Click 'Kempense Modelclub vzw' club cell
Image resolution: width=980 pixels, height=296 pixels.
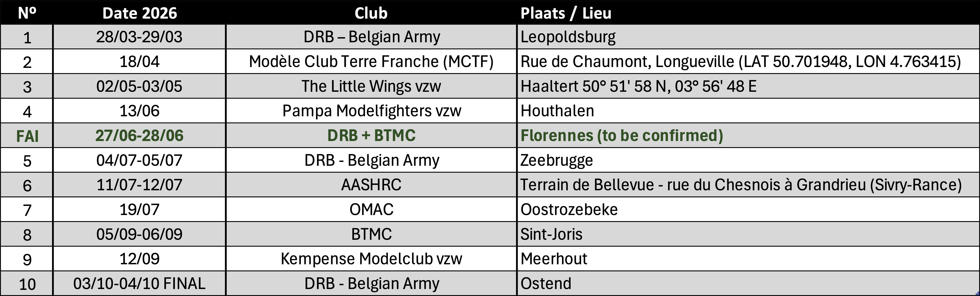pyautogui.click(x=371, y=259)
